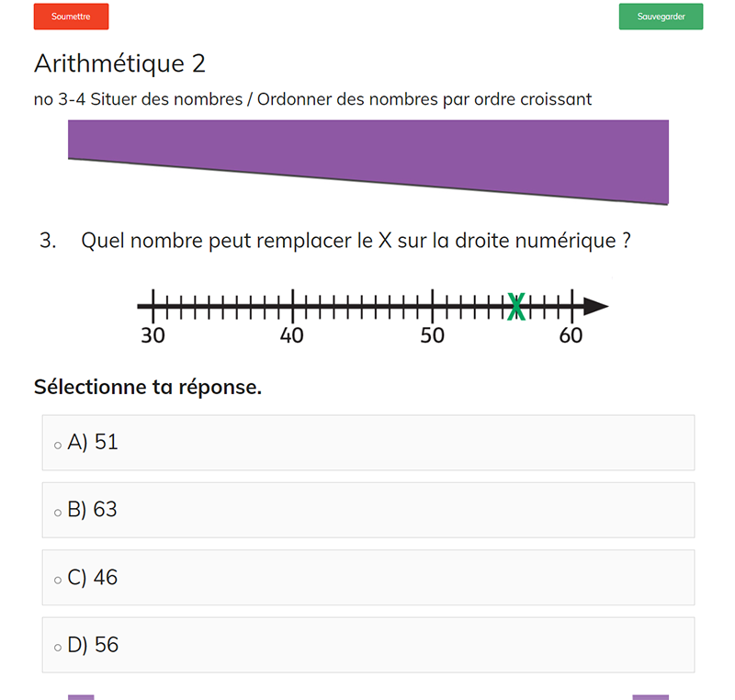Image resolution: width=735 pixels, height=700 pixels.
Task: Click the Sélectionne ta réponse label
Action: point(148,387)
